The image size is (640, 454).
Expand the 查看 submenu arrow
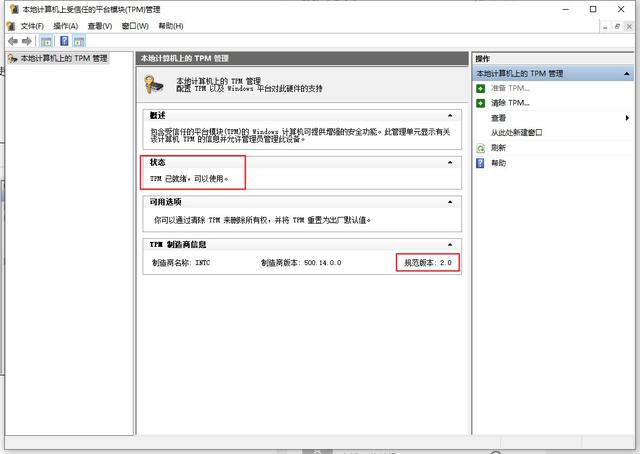click(x=627, y=118)
